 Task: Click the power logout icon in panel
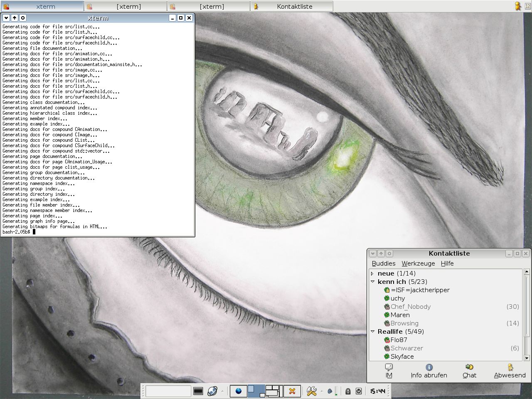[359, 391]
